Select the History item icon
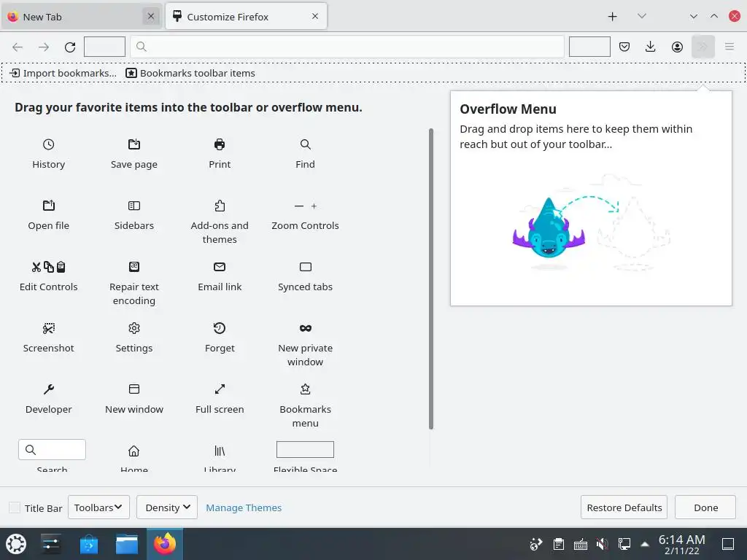The width and height of the screenshot is (747, 560). 48,144
